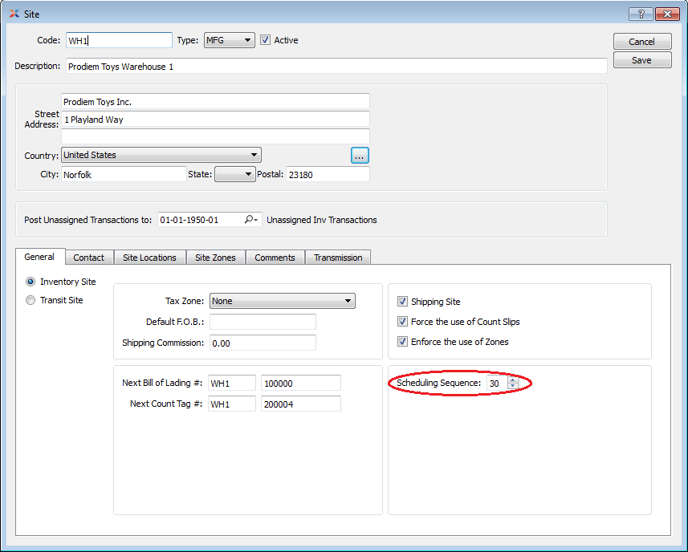
Task: Uncheck the Shipping Site checkbox
Action: coord(403,302)
